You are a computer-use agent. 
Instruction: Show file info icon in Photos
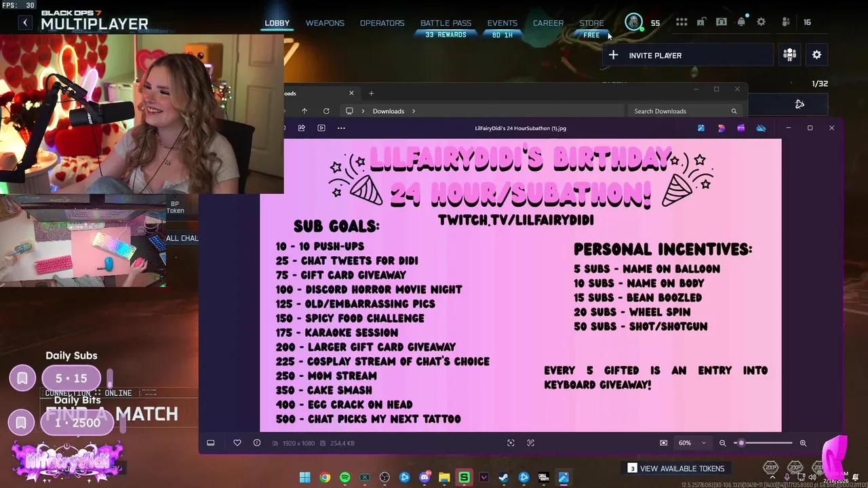tap(257, 443)
